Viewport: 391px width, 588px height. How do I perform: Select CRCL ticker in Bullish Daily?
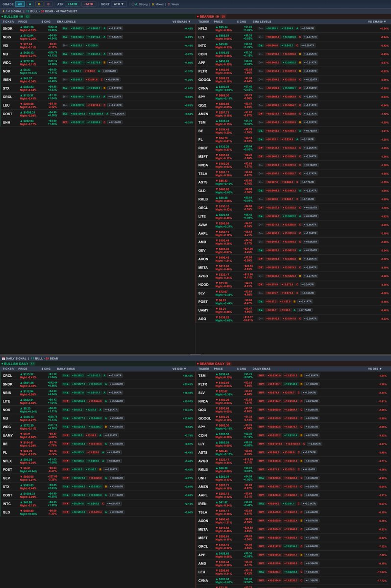click(x=7, y=375)
